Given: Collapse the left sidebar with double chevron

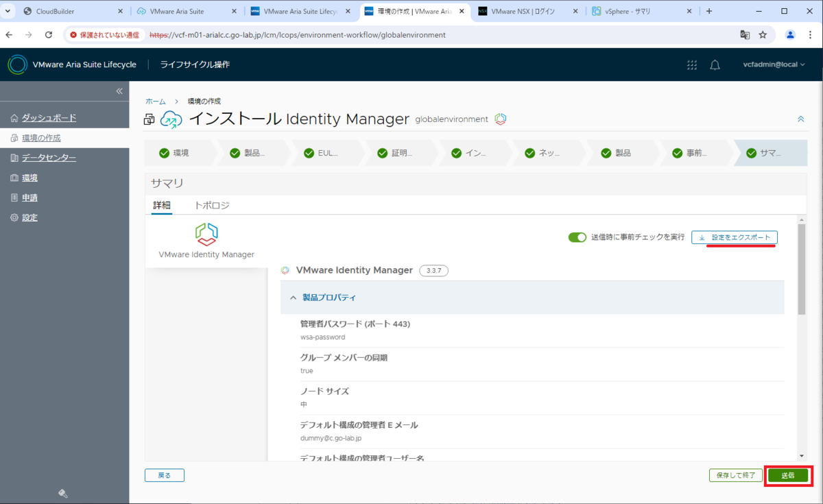Looking at the screenshot, I should [119, 91].
